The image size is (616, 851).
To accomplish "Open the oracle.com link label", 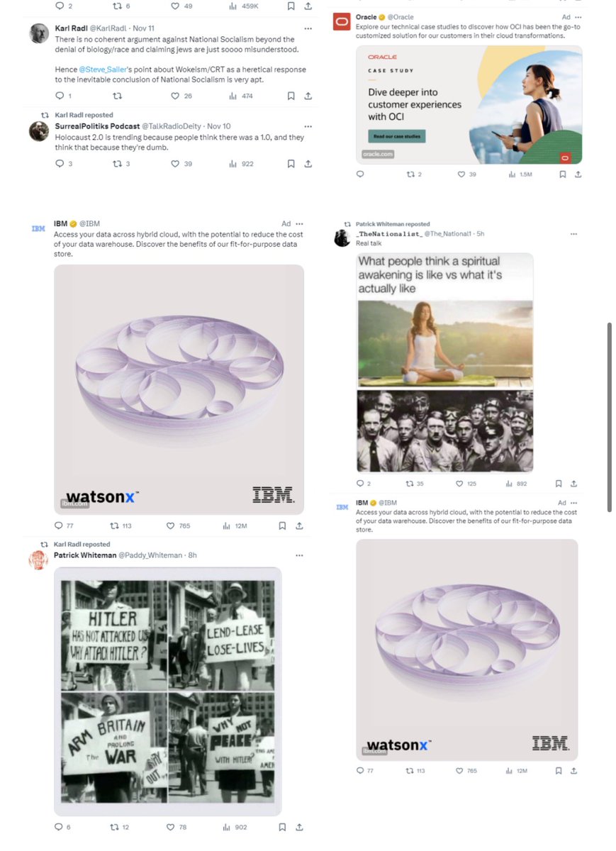I will click(377, 154).
